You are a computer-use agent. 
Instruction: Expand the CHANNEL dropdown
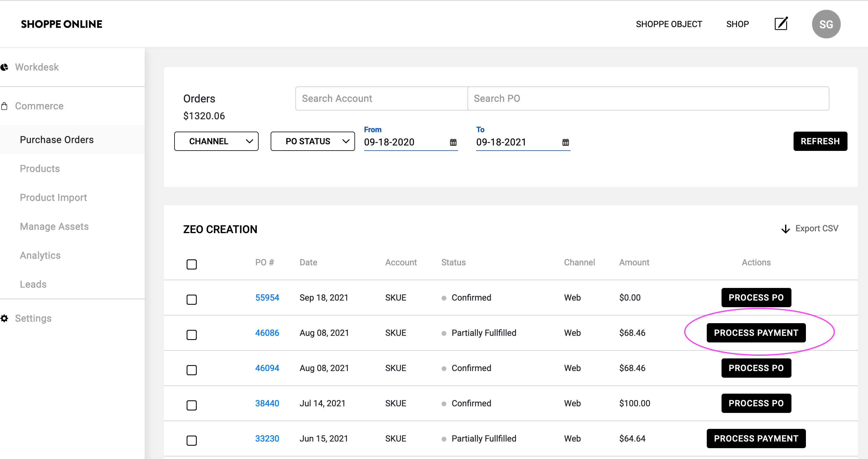coord(216,142)
